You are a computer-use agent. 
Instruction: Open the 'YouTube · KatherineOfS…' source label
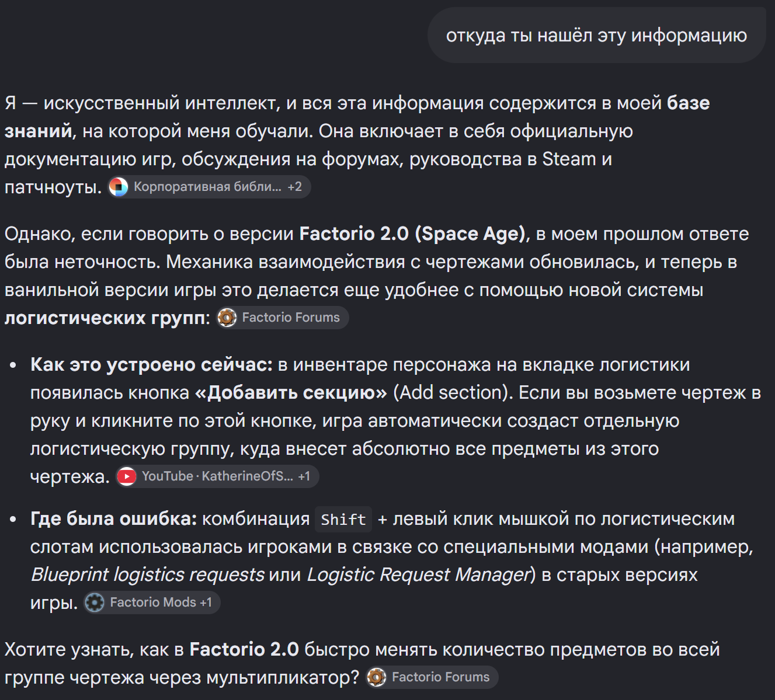click(217, 476)
